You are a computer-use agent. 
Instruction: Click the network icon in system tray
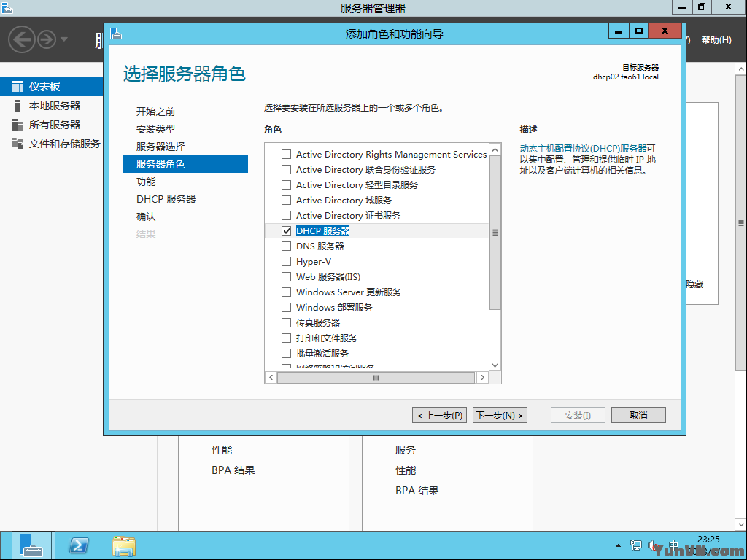pyautogui.click(x=636, y=545)
